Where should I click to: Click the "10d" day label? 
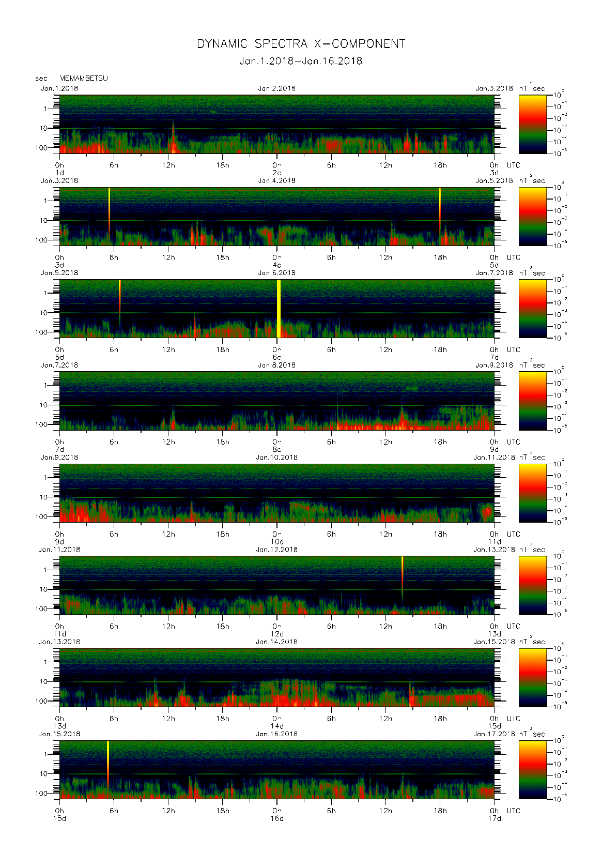[x=277, y=542]
